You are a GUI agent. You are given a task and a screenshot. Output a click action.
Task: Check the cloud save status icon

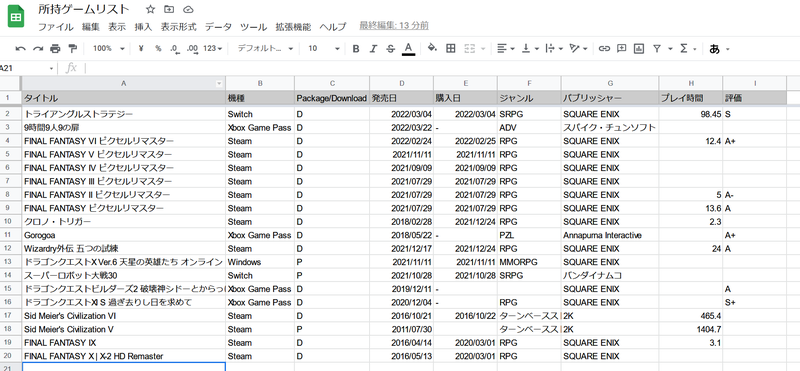[188, 9]
